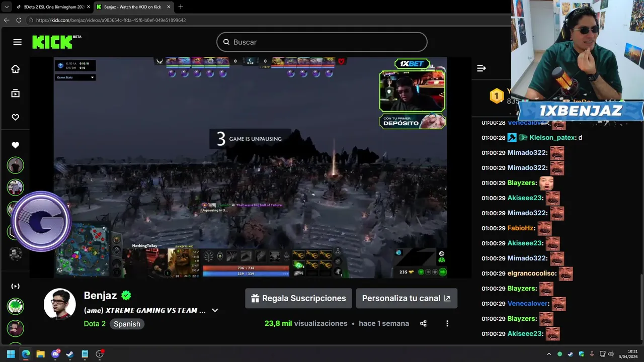Collapse the chat panel
This screenshot has height=362, width=644.
coord(481,68)
